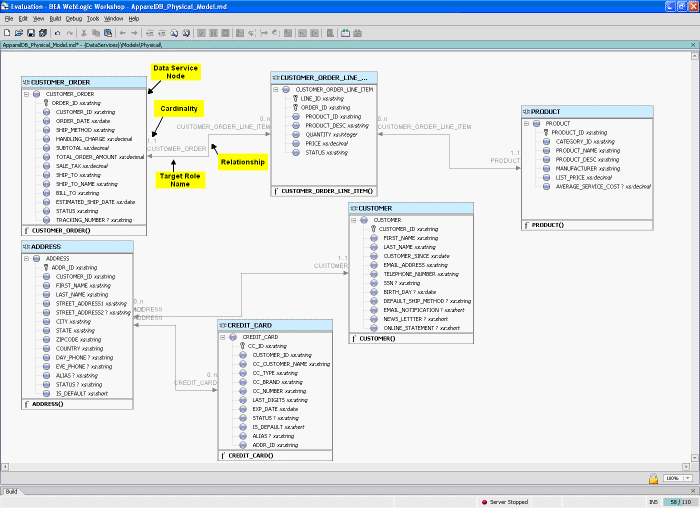Click the horizontal scrollbar right arrow
Image resolution: width=700 pixels, height=508 pixels.
pyautogui.click(x=686, y=467)
